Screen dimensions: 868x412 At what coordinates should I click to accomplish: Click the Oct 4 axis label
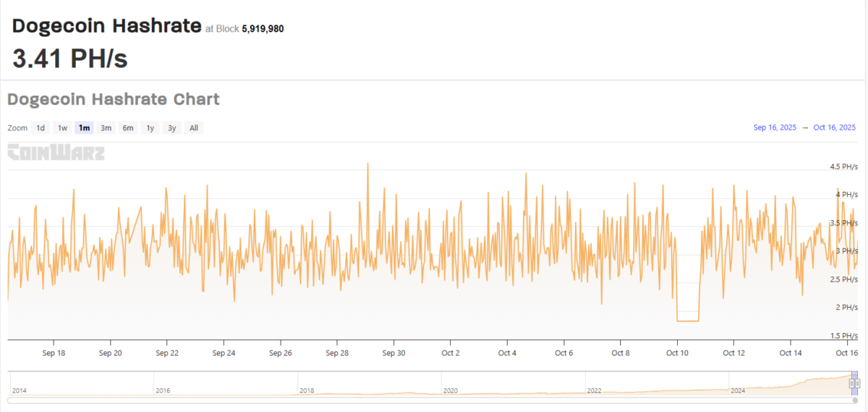click(x=507, y=353)
